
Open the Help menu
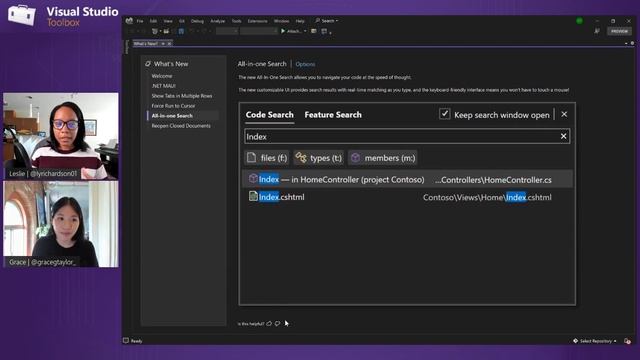(300, 21)
